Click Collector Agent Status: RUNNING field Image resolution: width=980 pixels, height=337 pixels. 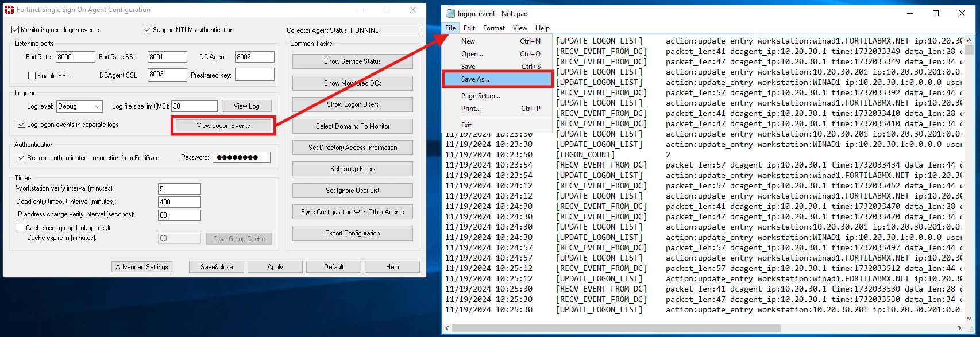click(x=353, y=30)
